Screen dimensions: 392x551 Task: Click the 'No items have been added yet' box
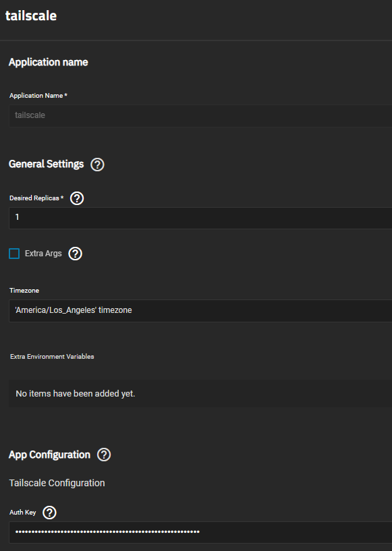(200, 394)
